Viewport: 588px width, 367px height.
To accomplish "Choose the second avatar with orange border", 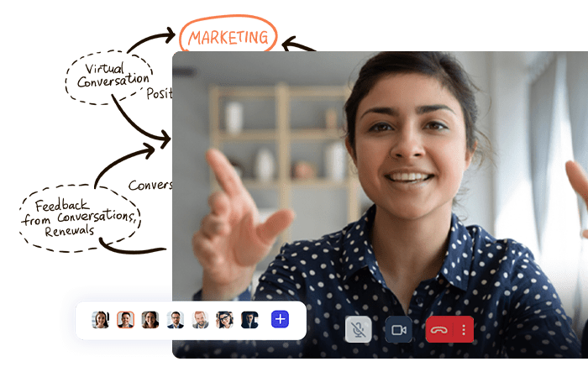I will click(x=125, y=319).
